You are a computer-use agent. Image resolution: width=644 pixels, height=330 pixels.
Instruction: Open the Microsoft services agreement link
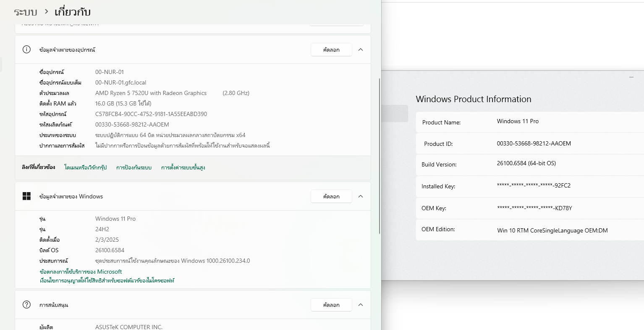pyautogui.click(x=81, y=272)
